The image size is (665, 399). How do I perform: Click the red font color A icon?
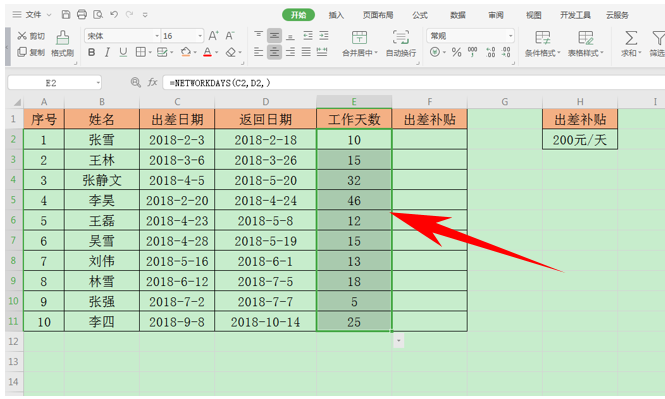point(207,52)
